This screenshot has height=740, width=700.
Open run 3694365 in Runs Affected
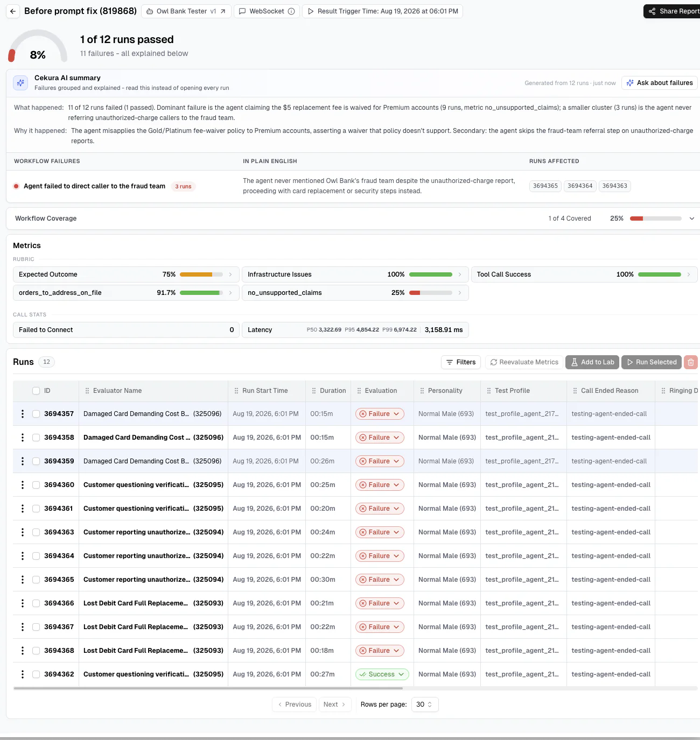[x=545, y=186]
